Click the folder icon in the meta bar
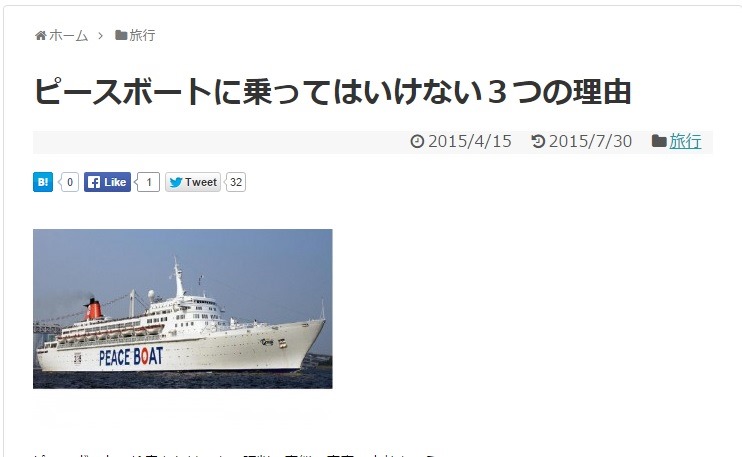This screenshot has height=457, width=742. [659, 141]
